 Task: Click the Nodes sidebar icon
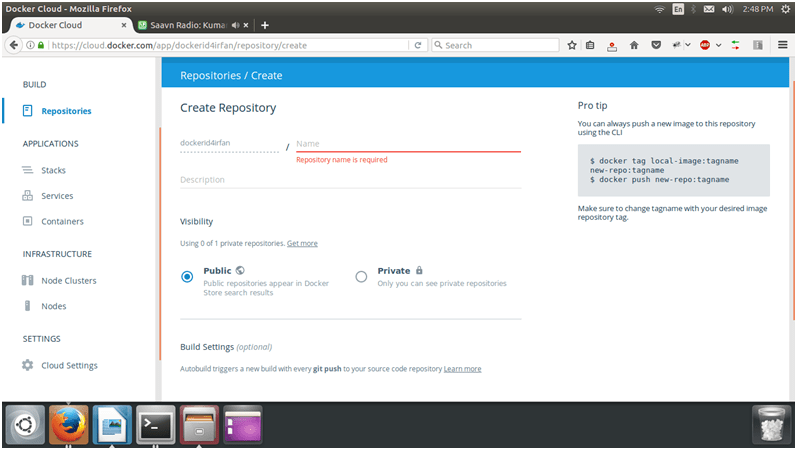[x=27, y=306]
